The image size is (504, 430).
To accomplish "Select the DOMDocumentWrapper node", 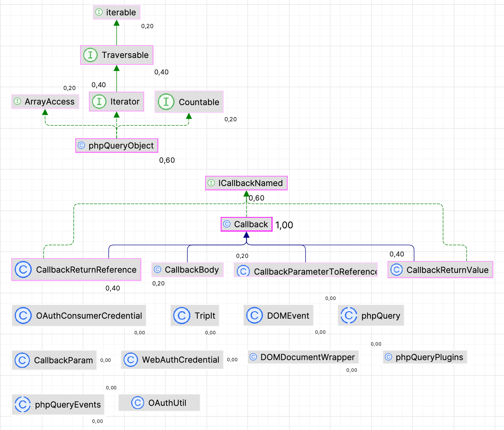I will (x=303, y=357).
